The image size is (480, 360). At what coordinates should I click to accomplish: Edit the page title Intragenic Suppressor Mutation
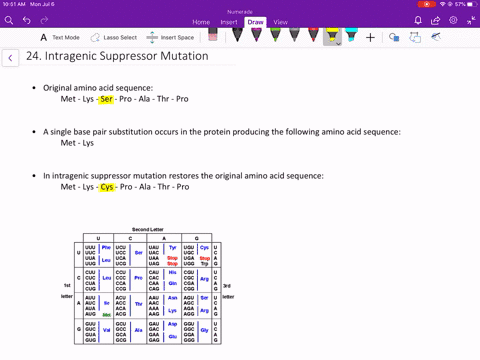click(117, 56)
